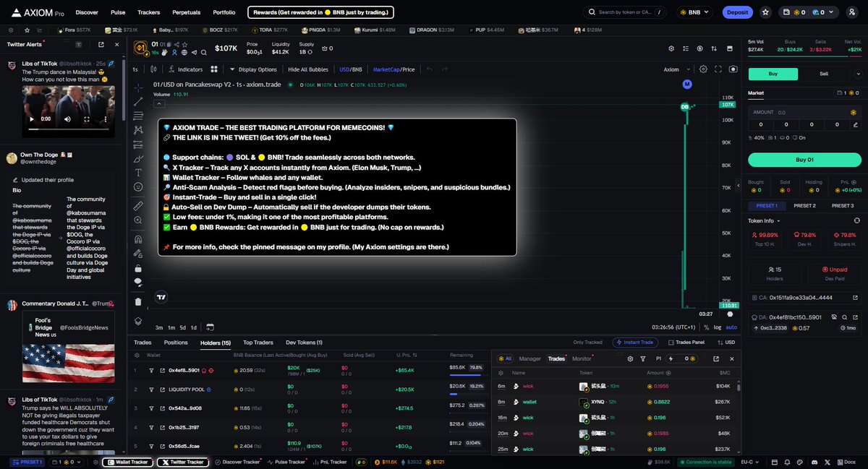Viewport: 868px width, 469px height.
Task: Toggle auto scale on chart axis
Action: 731,327
